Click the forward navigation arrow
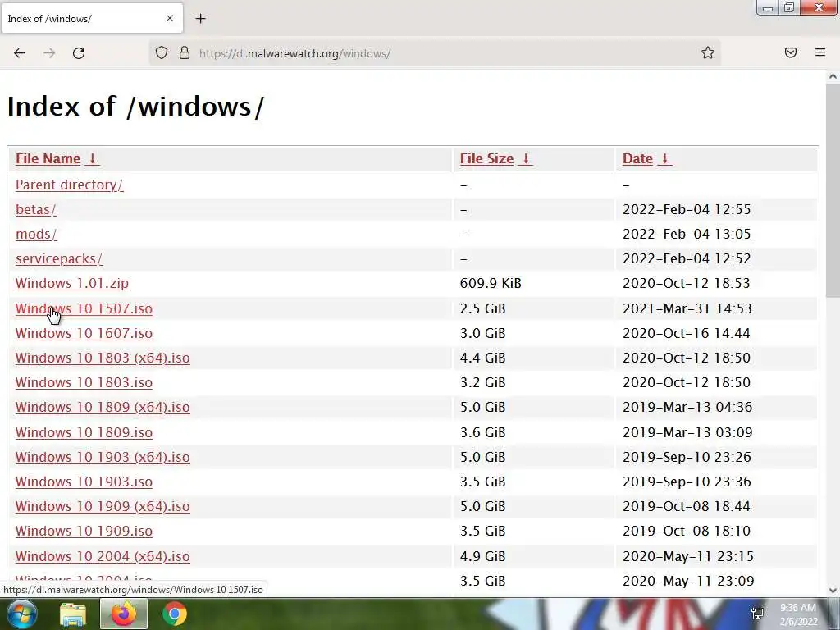 click(x=49, y=53)
